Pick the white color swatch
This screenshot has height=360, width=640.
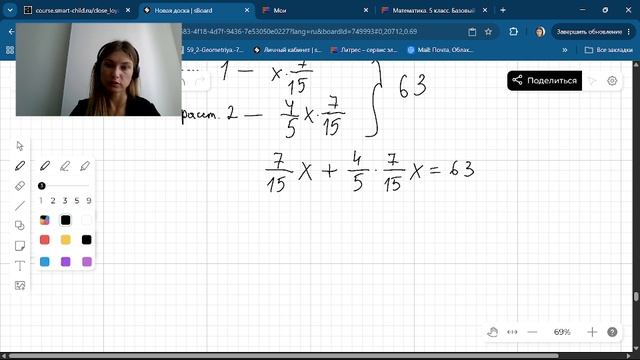click(x=86, y=220)
